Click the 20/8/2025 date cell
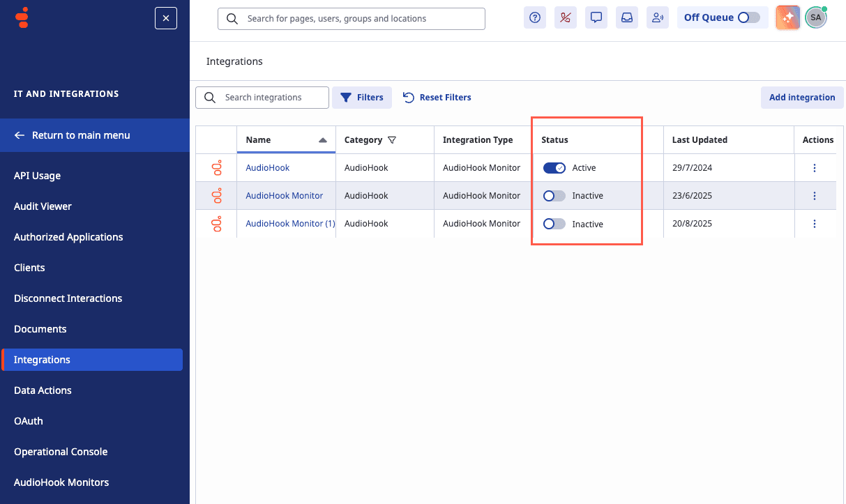The image size is (846, 504). tap(692, 224)
